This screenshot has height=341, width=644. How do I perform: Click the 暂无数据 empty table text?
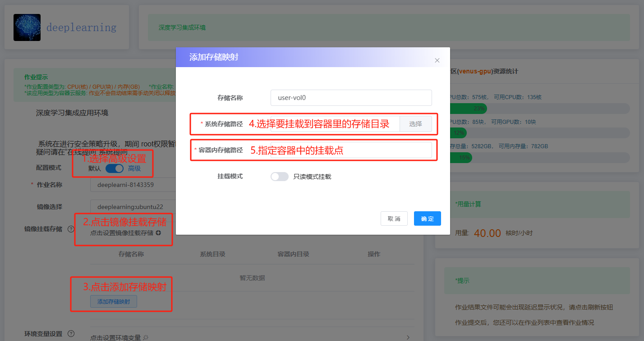[252, 278]
